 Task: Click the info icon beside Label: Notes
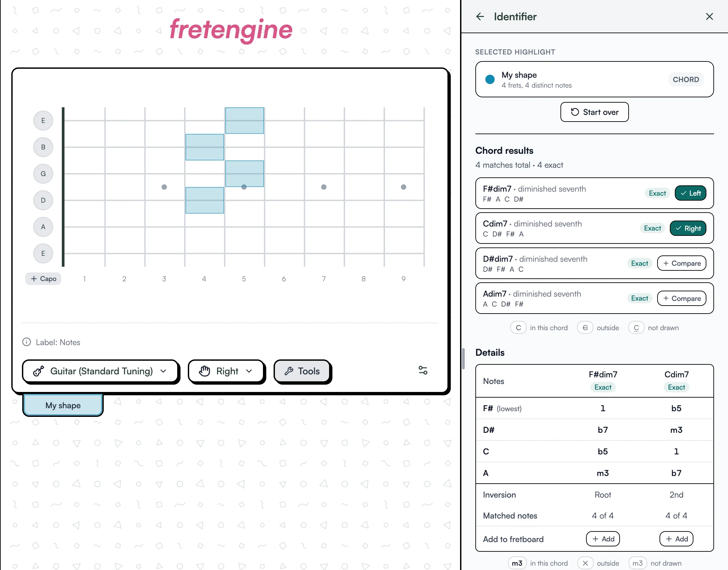(x=27, y=342)
